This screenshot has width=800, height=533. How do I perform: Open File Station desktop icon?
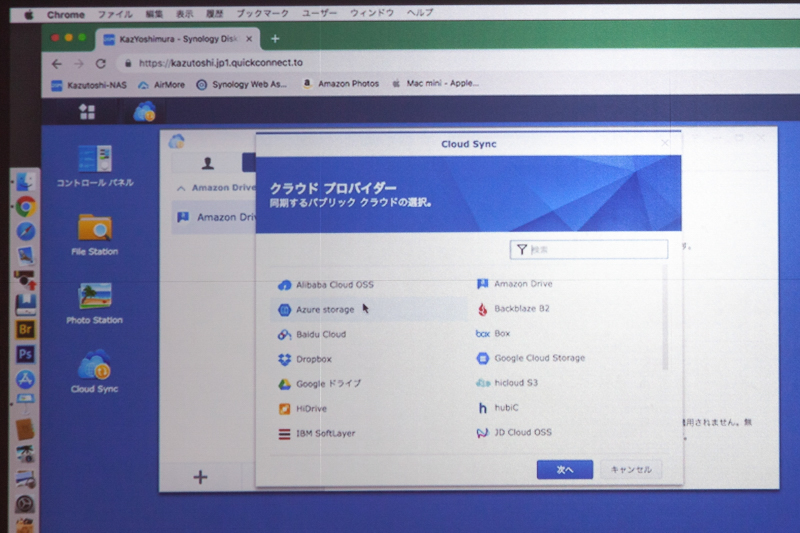[95, 235]
